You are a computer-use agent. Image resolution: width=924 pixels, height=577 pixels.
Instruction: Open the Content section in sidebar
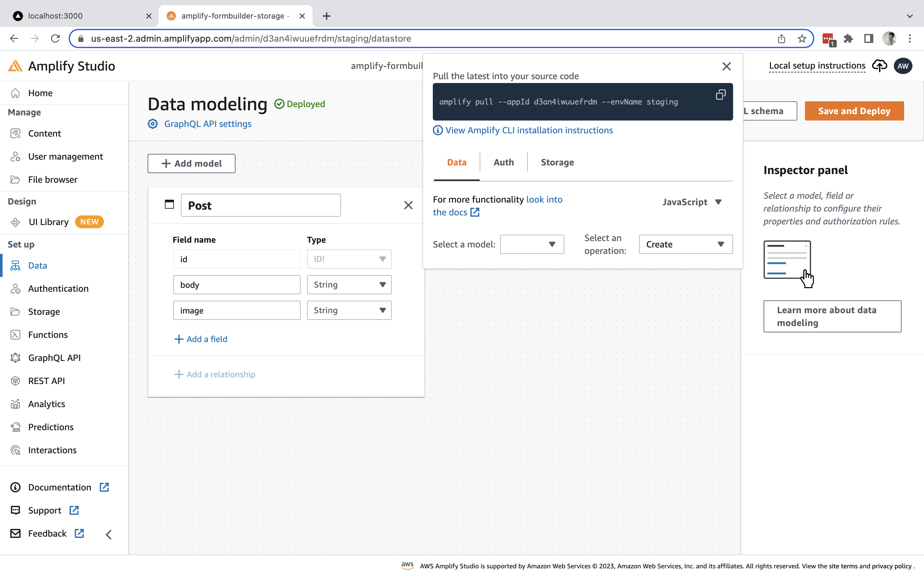point(45,133)
